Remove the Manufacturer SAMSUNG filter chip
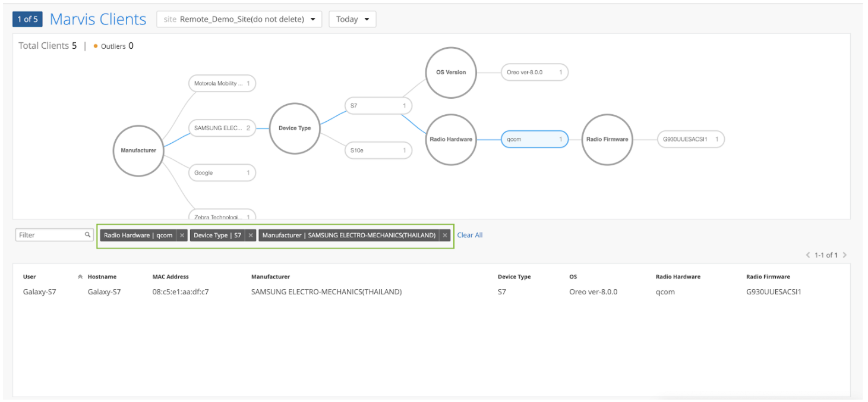The height and width of the screenshot is (402, 868). [x=445, y=235]
